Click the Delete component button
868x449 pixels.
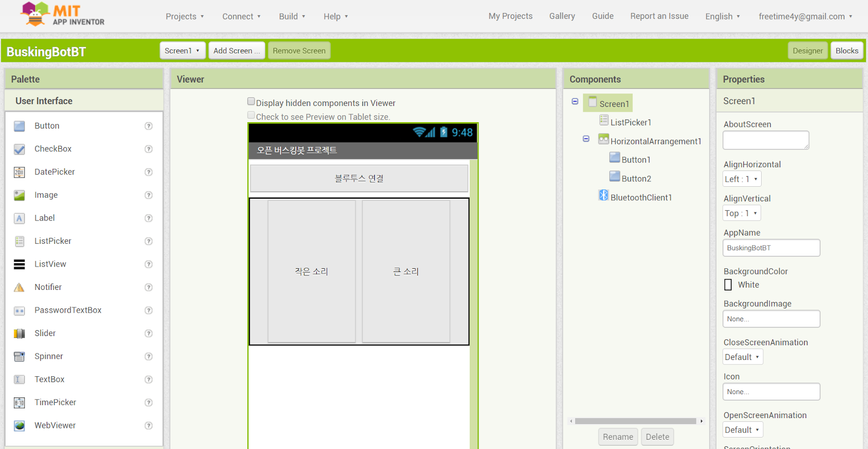[x=658, y=437]
